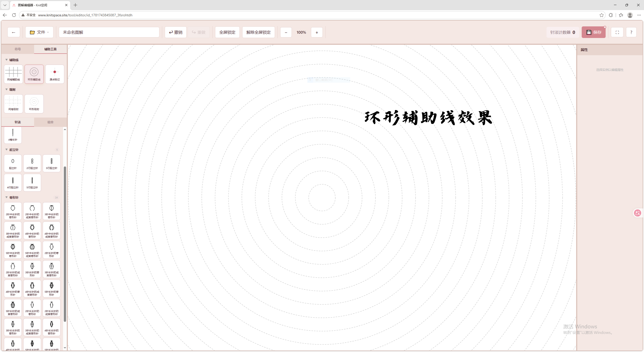Toggle the origin marker (原点标记)
The image size is (644, 352).
point(55,74)
